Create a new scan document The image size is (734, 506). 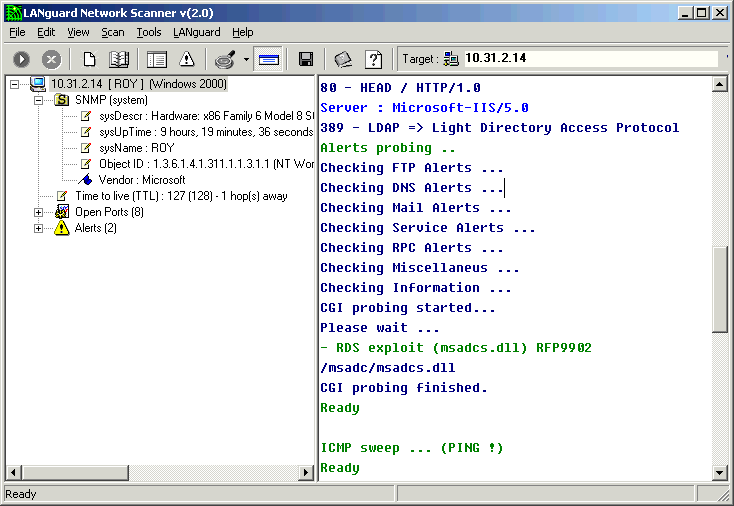[89, 59]
